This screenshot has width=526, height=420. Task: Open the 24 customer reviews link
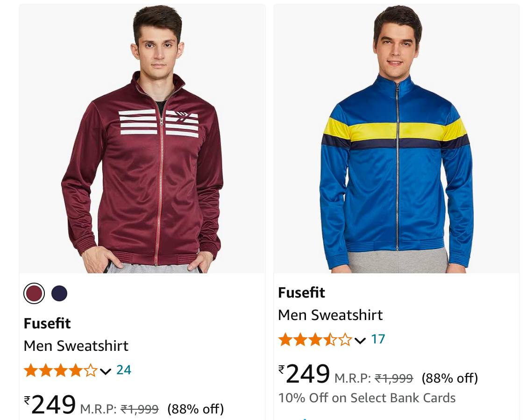(124, 370)
